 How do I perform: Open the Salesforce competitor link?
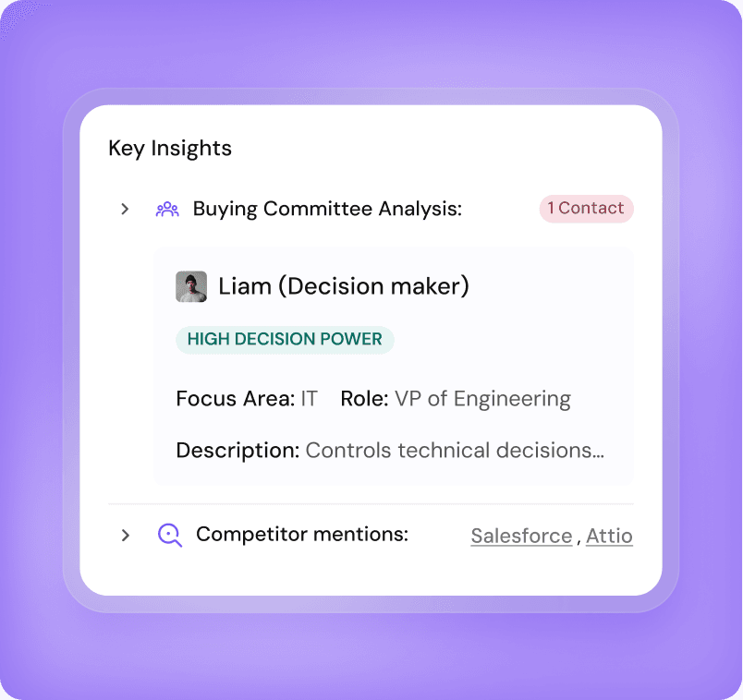tap(521, 536)
